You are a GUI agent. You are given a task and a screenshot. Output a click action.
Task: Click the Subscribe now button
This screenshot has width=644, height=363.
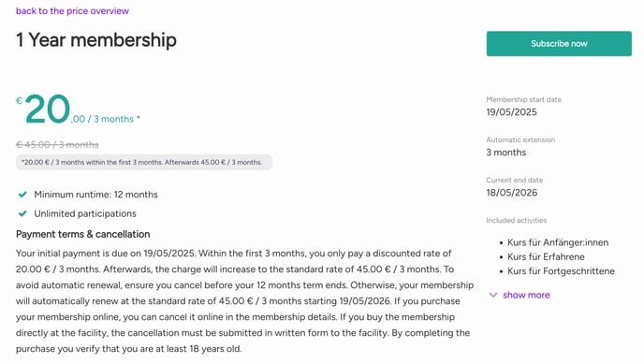pyautogui.click(x=559, y=44)
